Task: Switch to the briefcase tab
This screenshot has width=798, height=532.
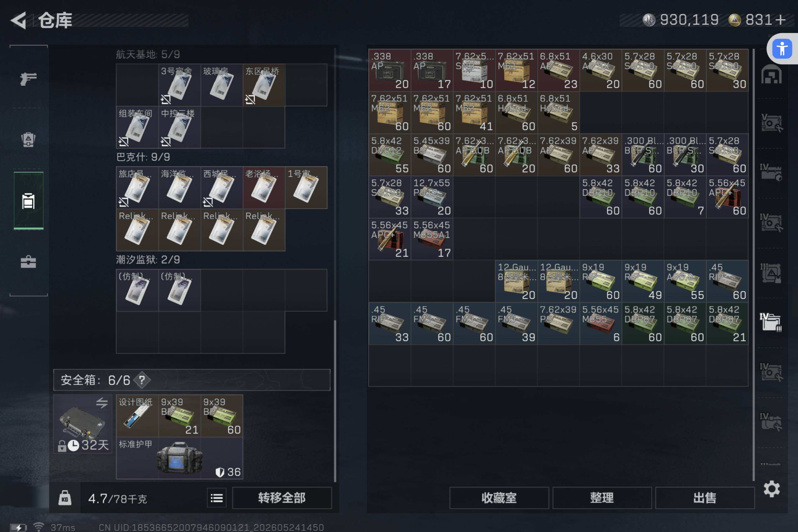Action: tap(28, 262)
